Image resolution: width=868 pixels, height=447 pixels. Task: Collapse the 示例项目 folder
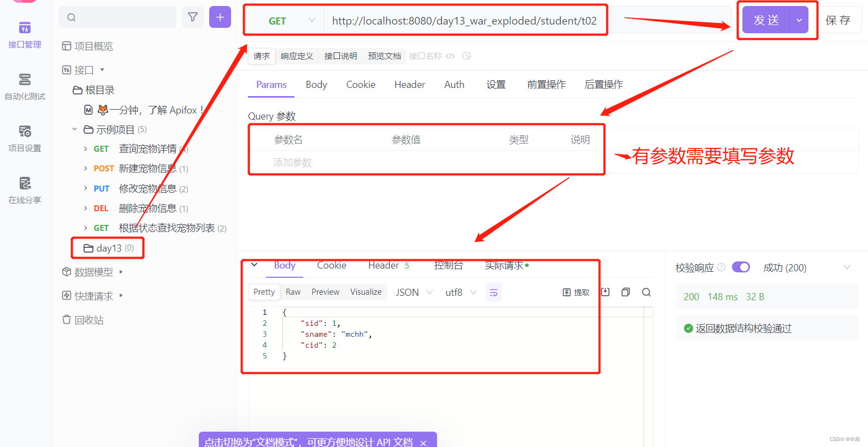pyautogui.click(x=75, y=129)
